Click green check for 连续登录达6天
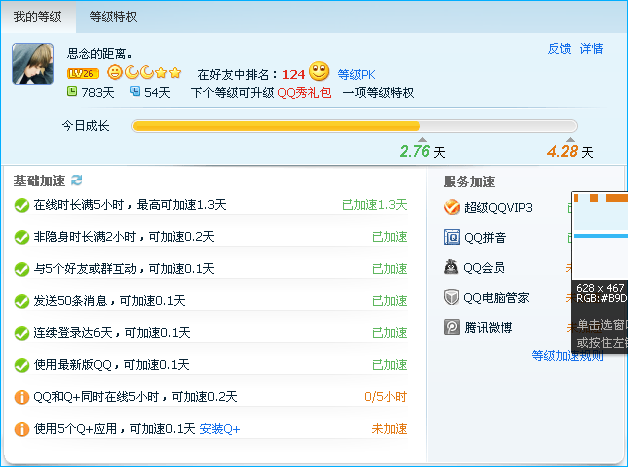 click(22, 333)
